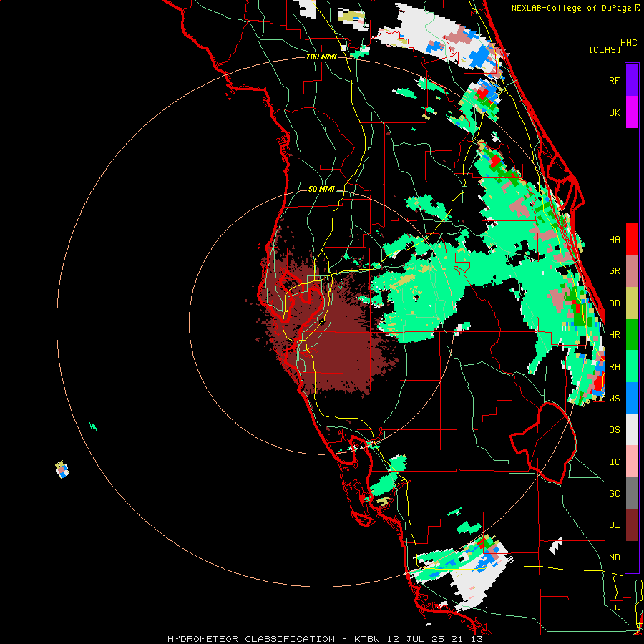Click the yellow BD legend color swatch
The height and width of the screenshot is (644, 644).
point(632,303)
